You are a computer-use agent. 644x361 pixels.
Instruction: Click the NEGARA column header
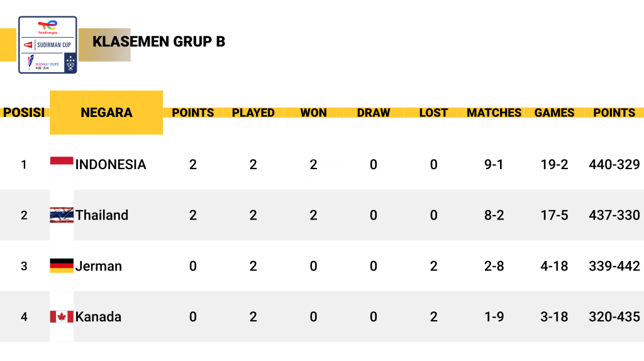point(106,113)
